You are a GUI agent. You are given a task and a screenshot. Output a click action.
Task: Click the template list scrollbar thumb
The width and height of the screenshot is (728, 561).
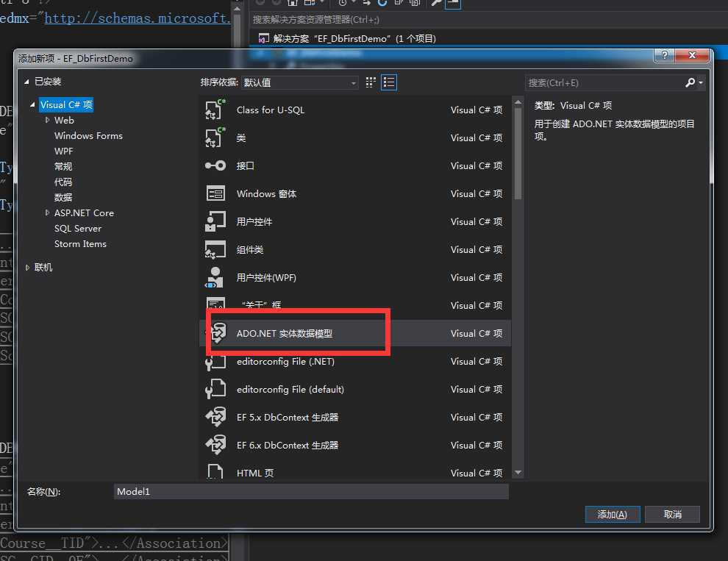(518, 153)
